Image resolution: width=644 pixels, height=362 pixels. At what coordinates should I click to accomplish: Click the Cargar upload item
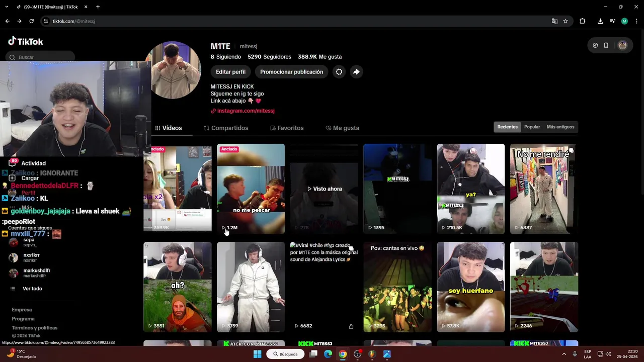24,178
